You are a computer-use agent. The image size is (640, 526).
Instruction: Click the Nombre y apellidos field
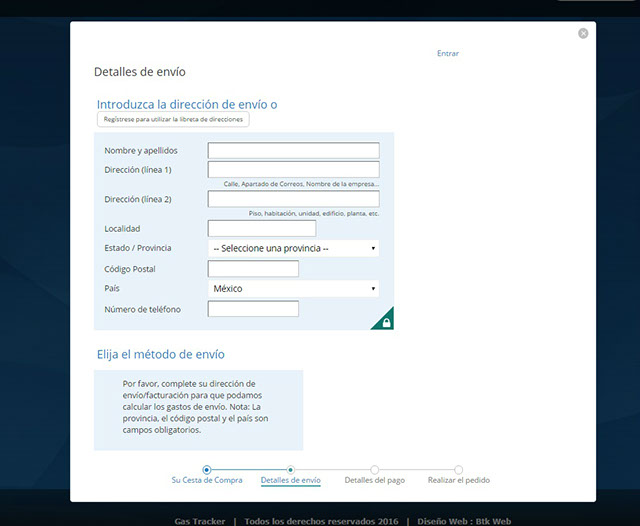293,151
